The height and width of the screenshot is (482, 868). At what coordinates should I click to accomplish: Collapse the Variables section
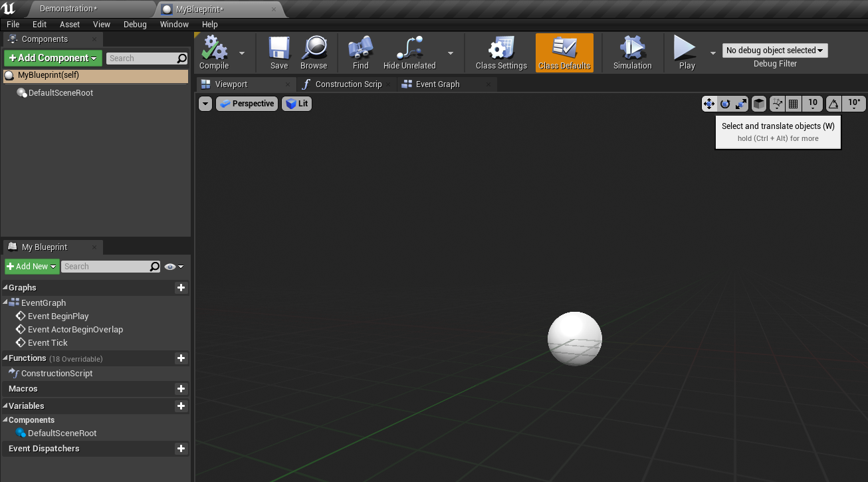pos(5,406)
